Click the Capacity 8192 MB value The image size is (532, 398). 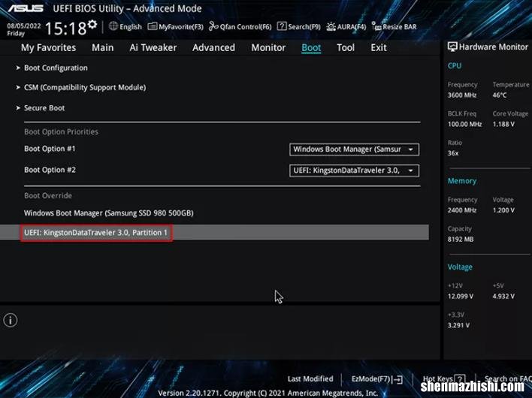(461, 240)
